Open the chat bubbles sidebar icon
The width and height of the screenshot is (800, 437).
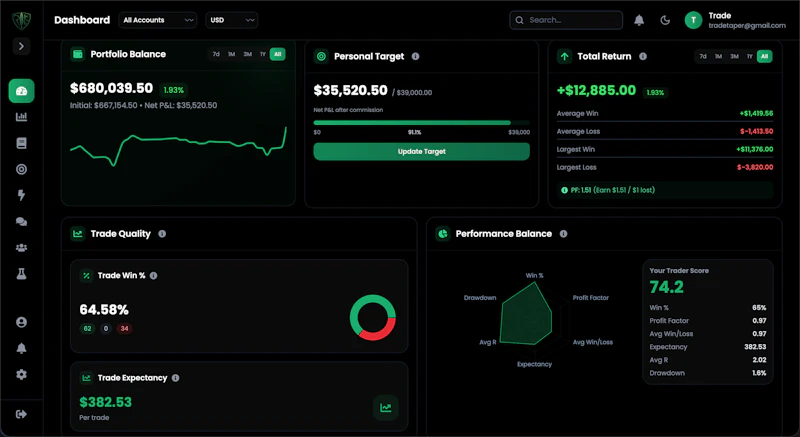pyautogui.click(x=21, y=222)
